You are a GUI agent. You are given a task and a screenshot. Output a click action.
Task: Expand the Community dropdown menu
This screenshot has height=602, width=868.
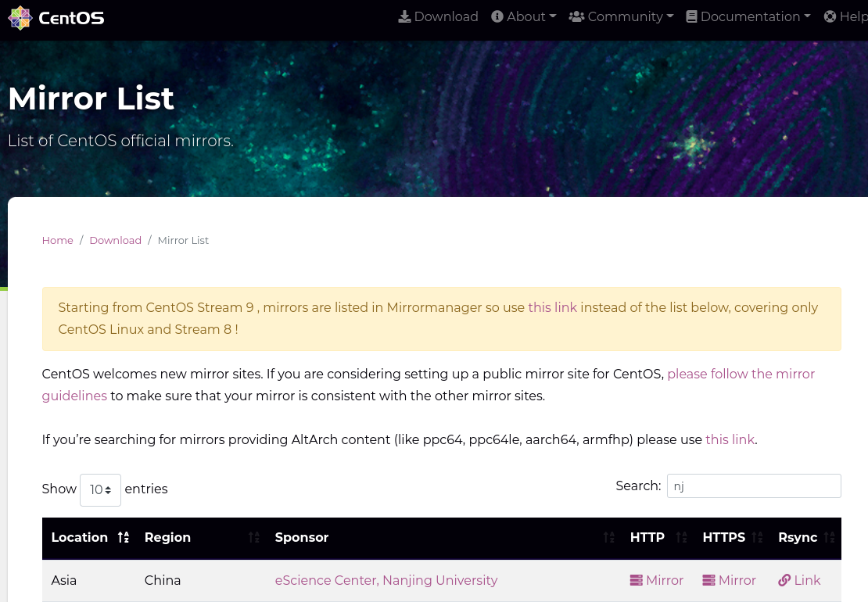click(x=621, y=16)
